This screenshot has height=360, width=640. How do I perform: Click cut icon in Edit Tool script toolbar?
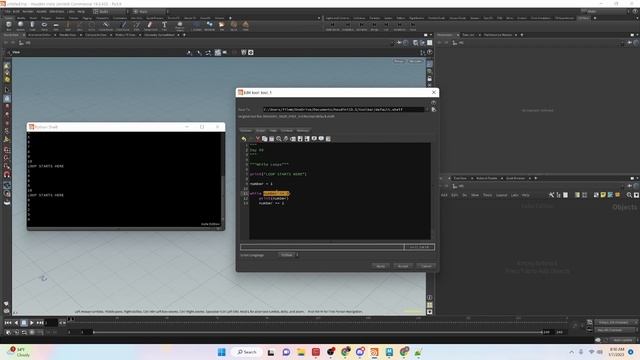pos(258,139)
